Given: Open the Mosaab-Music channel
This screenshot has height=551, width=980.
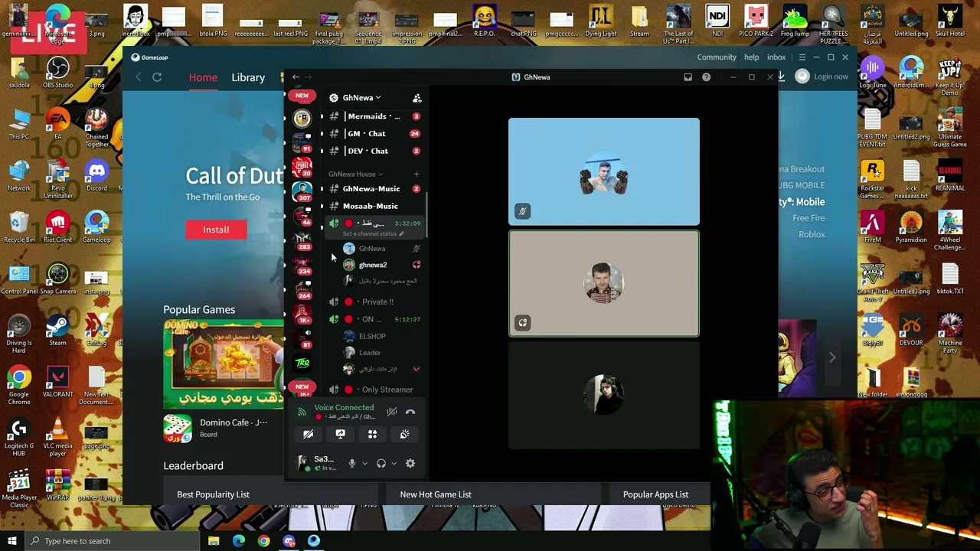Looking at the screenshot, I should pyautogui.click(x=374, y=206).
